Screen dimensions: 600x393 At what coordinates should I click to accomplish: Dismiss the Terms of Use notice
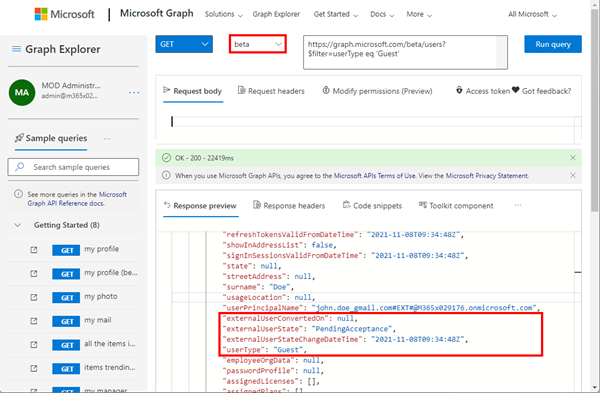coord(573,175)
